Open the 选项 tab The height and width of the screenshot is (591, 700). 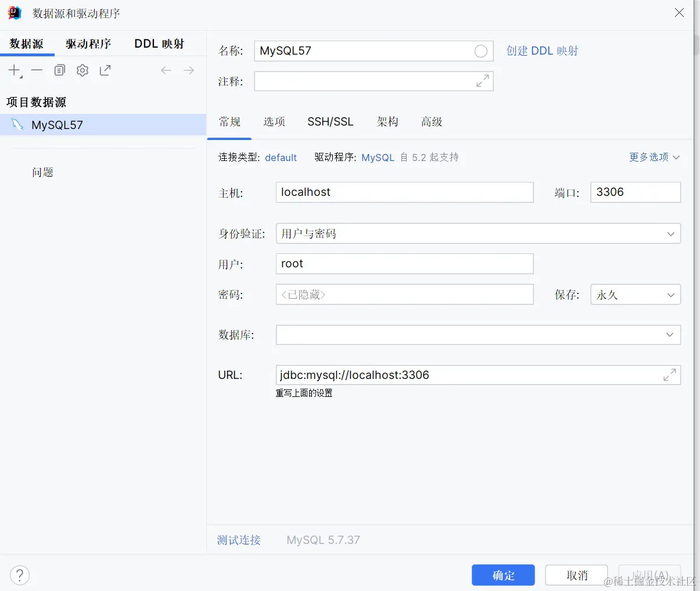pyautogui.click(x=274, y=121)
